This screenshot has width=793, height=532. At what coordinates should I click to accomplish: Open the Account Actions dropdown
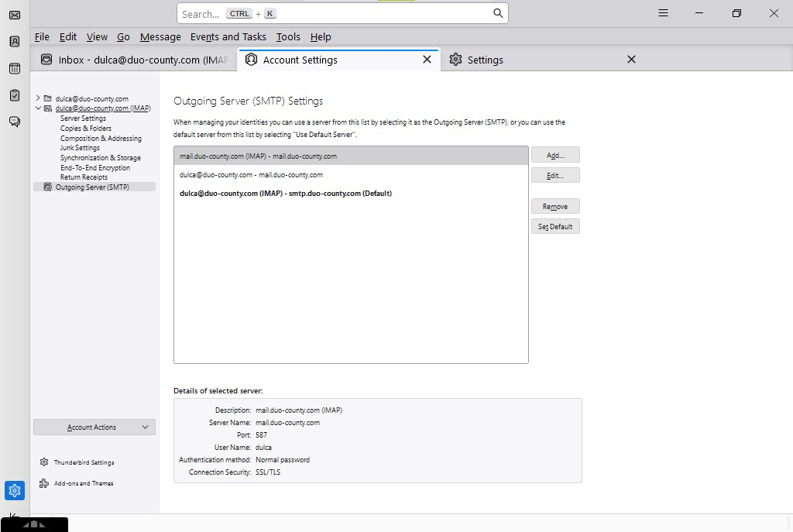pos(94,427)
